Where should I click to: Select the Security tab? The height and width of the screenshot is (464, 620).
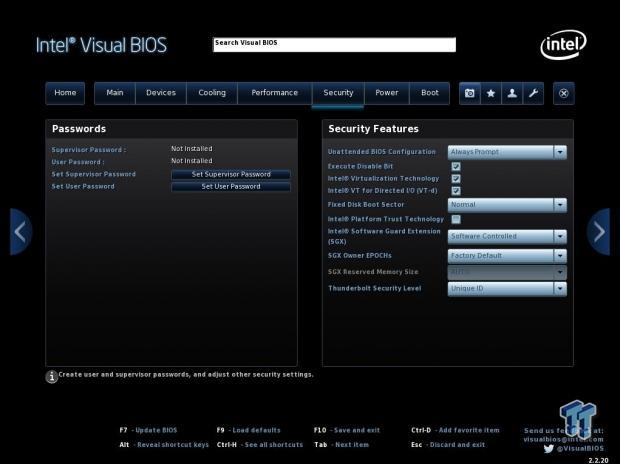[x=338, y=93]
